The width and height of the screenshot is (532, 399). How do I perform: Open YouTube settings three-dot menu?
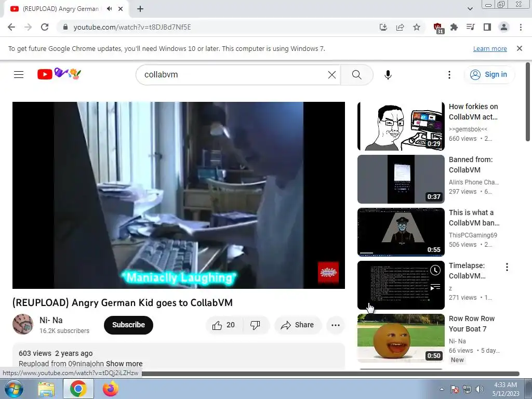pos(449,75)
